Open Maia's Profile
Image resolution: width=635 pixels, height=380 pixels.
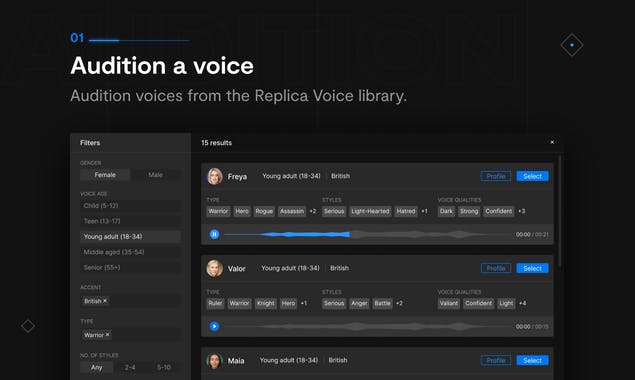click(x=496, y=360)
